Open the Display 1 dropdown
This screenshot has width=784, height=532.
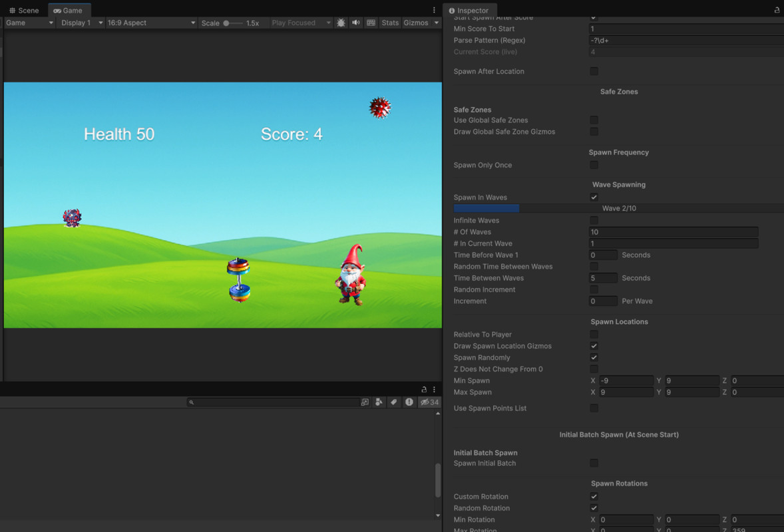point(82,23)
